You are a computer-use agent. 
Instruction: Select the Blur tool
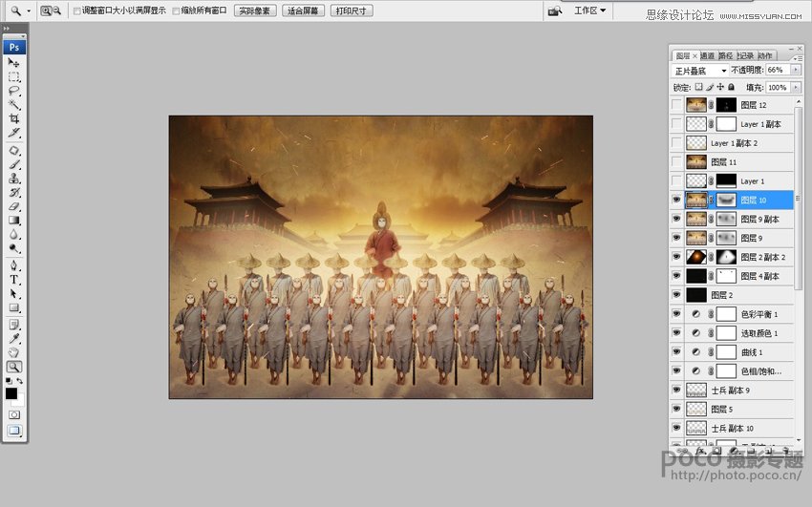point(14,234)
